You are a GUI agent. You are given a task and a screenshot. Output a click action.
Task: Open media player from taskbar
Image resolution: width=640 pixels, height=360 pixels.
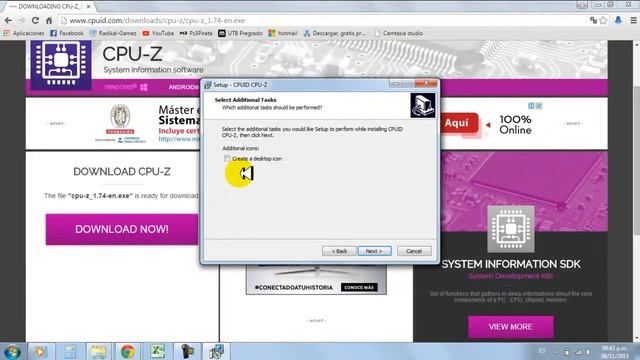(40, 351)
